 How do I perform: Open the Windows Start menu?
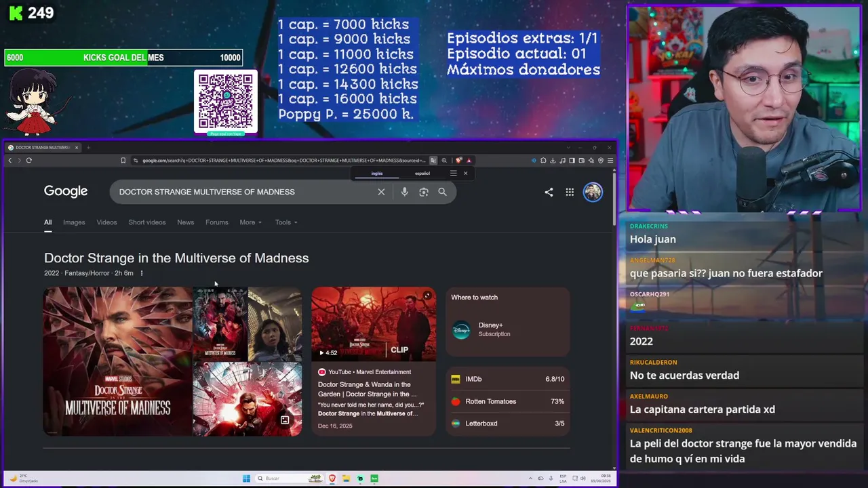point(246,479)
